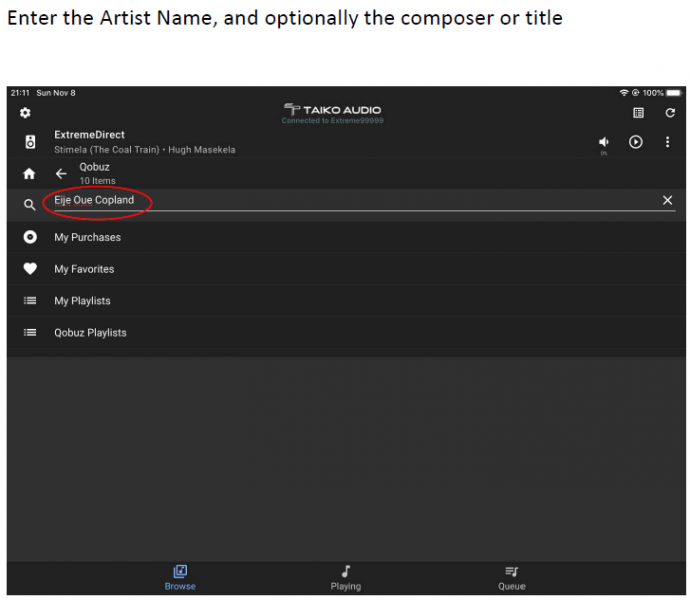Click the Qobuz Playlists list icon

click(x=30, y=332)
